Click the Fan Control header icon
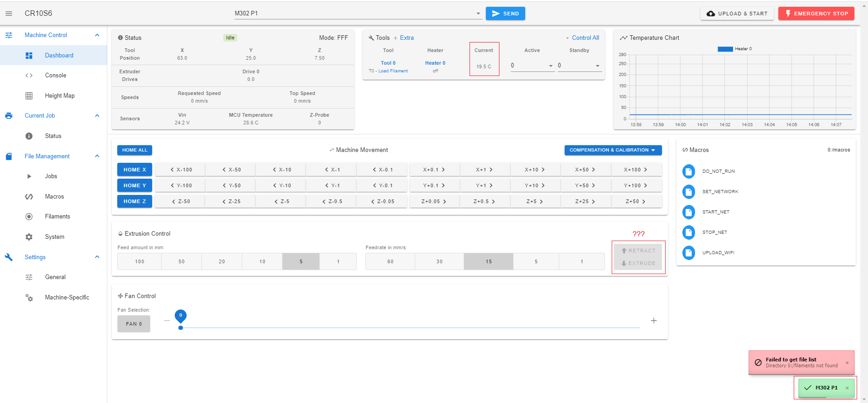Screen dimensions: 868x403 pos(120,296)
